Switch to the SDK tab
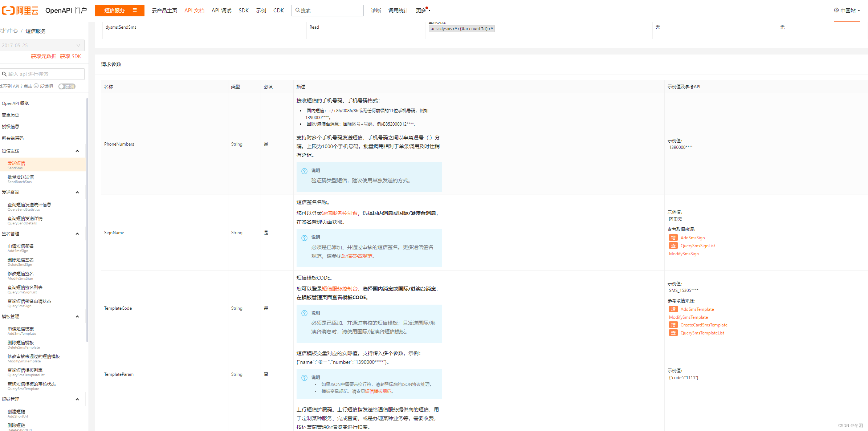 point(243,11)
